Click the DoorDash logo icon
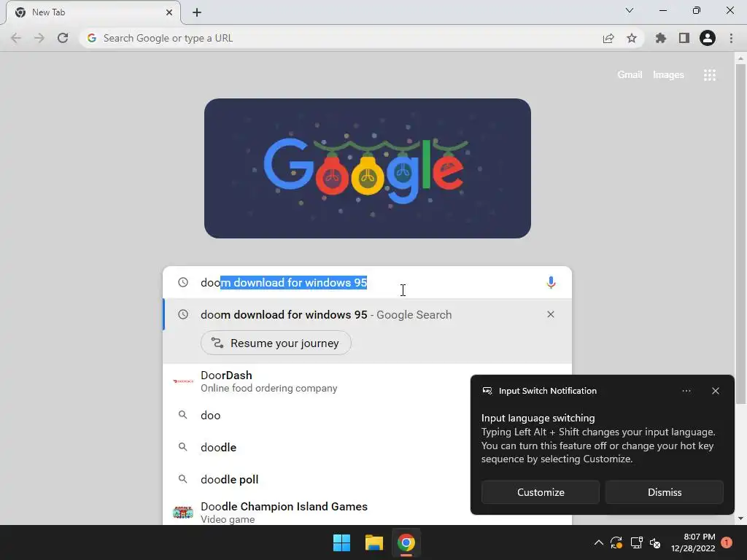The height and width of the screenshot is (560, 747). pyautogui.click(x=183, y=381)
